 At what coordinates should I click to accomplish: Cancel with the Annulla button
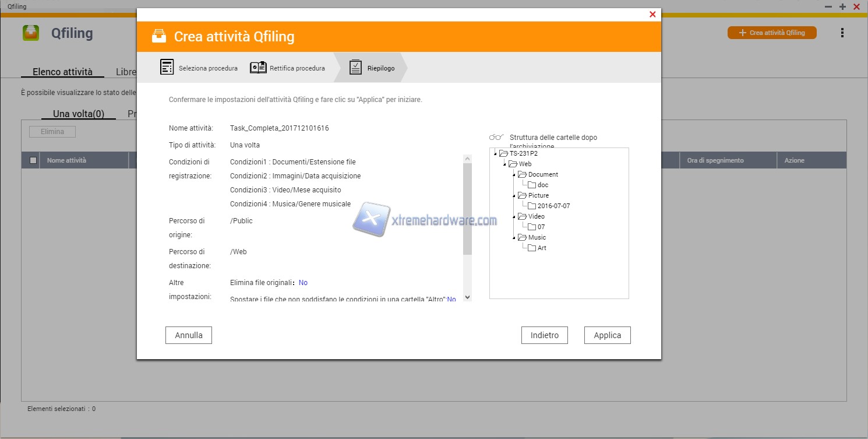click(x=189, y=335)
